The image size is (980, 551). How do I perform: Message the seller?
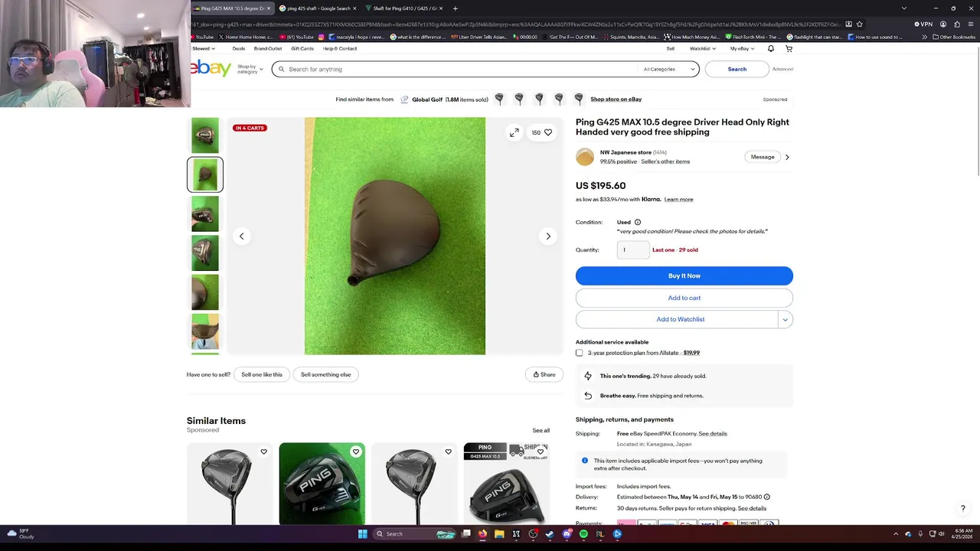pyautogui.click(x=763, y=157)
